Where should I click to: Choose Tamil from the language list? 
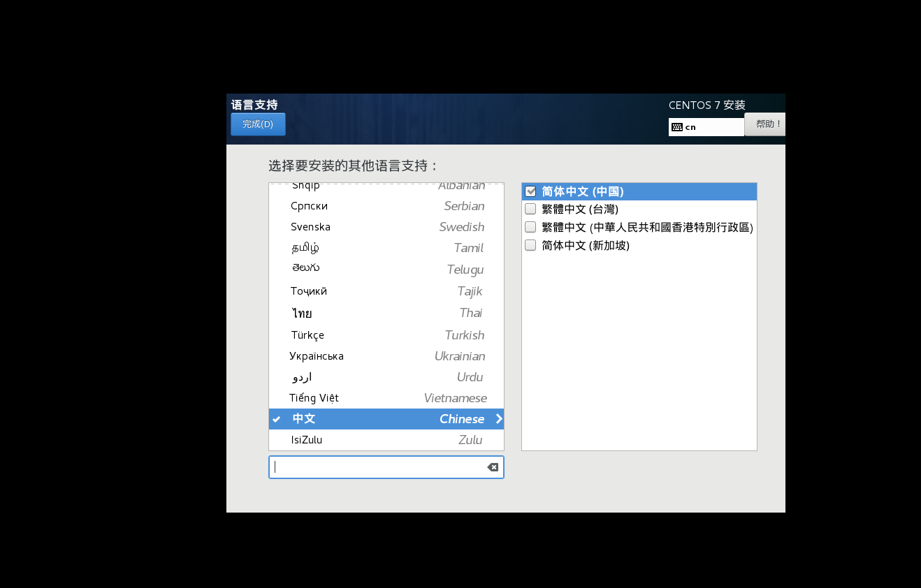click(386, 248)
